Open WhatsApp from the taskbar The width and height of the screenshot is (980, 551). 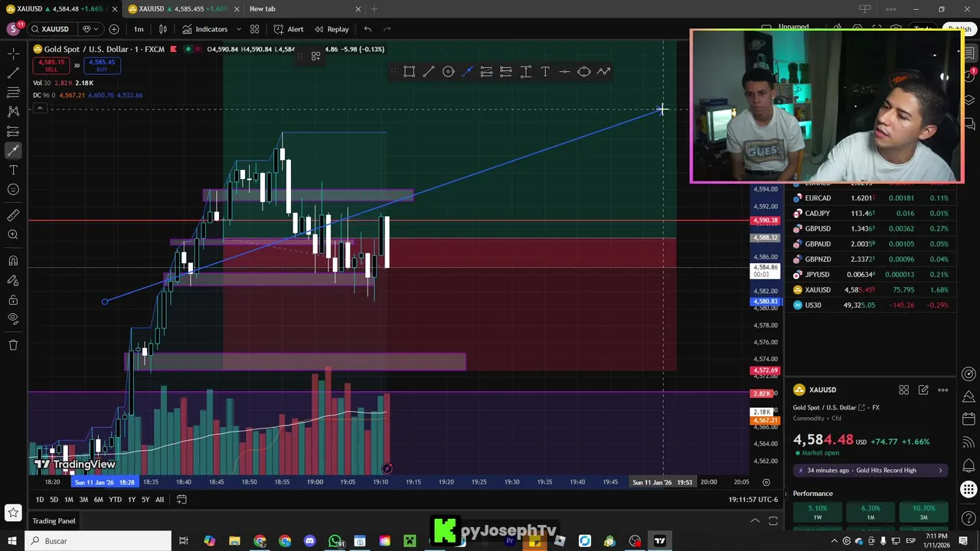pyautogui.click(x=335, y=541)
